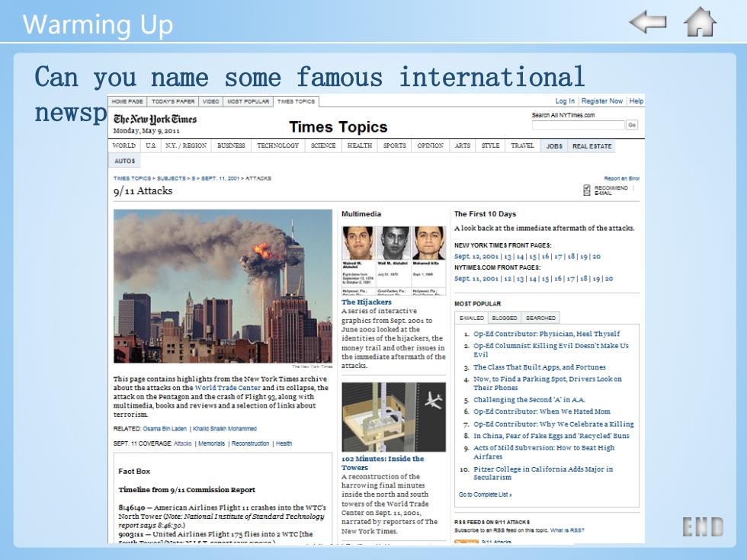Click Health in Sept. 11 Coverage
Image resolution: width=747 pixels, height=560 pixels.
[x=284, y=443]
